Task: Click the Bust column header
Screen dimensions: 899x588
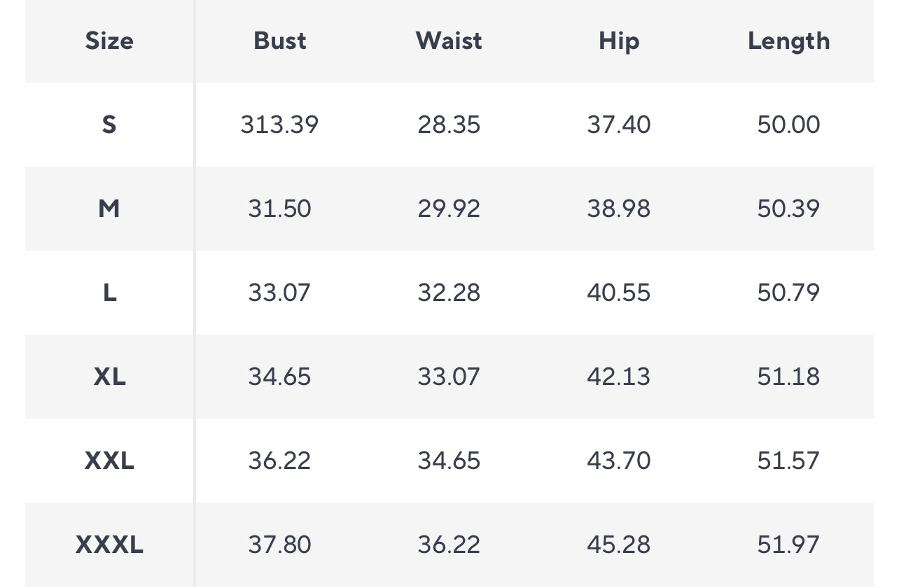Action: 279,41
